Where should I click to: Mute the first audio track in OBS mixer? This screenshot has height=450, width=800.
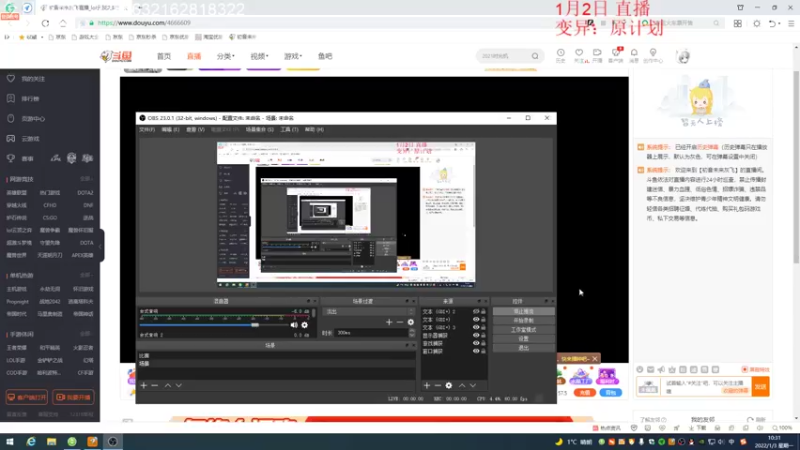(294, 325)
